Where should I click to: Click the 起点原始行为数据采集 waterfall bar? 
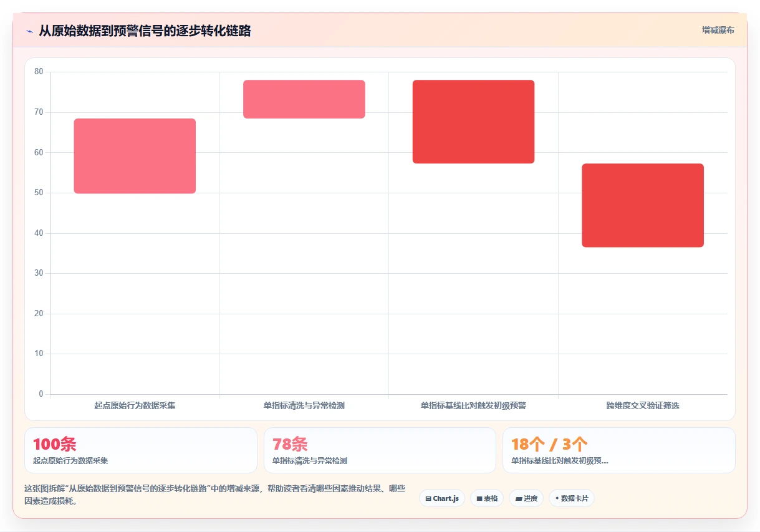[x=135, y=156]
